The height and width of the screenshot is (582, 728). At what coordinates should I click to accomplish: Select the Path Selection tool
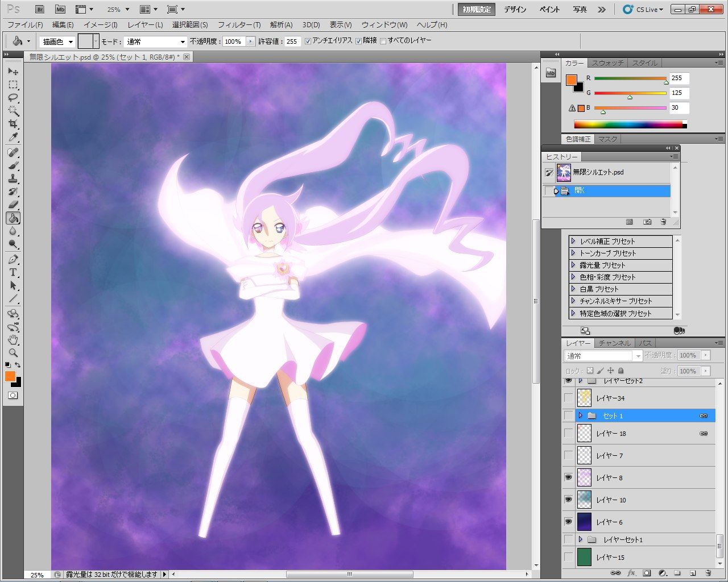pyautogui.click(x=13, y=286)
